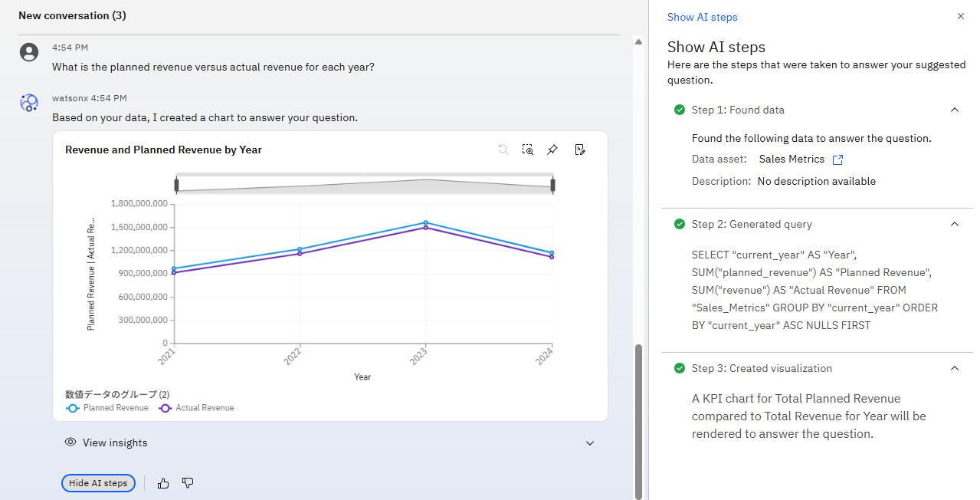Click the undo zoom icon on chart
This screenshot has height=500, width=980.
point(503,150)
